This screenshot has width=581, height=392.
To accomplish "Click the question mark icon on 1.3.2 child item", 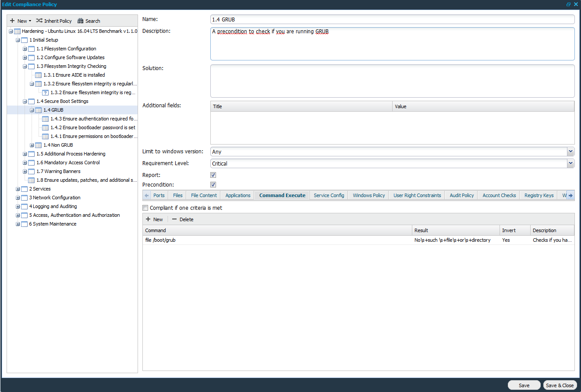I will 45,92.
